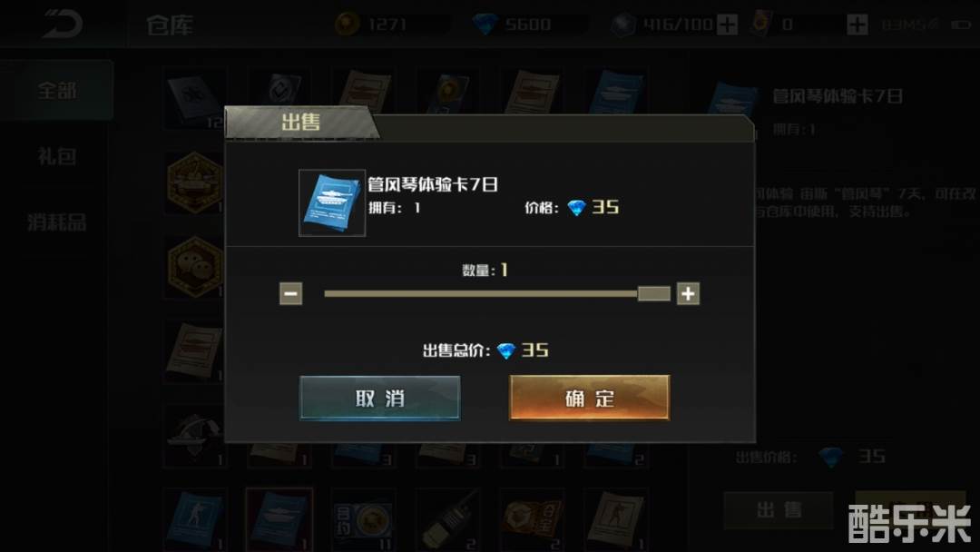Click the blue diamond currency icon
Screen dimensions: 980x552
(485, 25)
